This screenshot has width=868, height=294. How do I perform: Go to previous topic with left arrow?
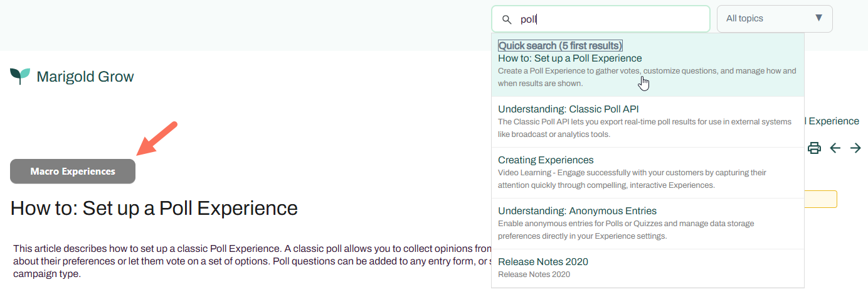point(835,148)
